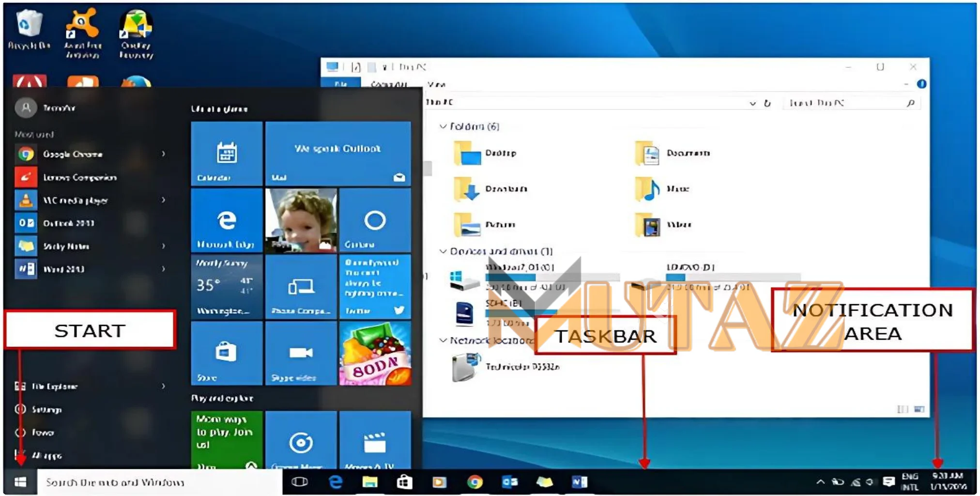
Task: Collapse the Folders (6) group
Action: tap(443, 126)
